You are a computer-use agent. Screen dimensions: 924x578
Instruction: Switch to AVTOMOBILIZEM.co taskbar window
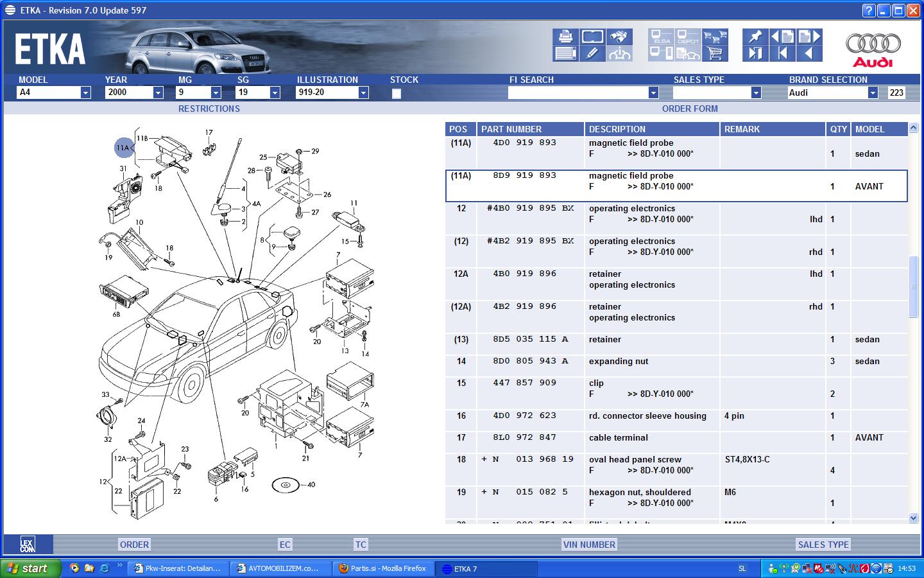click(x=281, y=568)
